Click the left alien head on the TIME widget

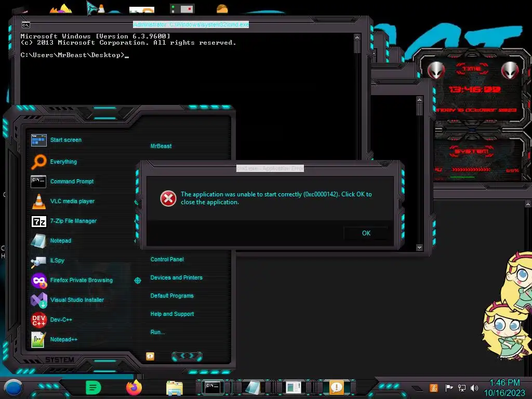click(x=436, y=71)
